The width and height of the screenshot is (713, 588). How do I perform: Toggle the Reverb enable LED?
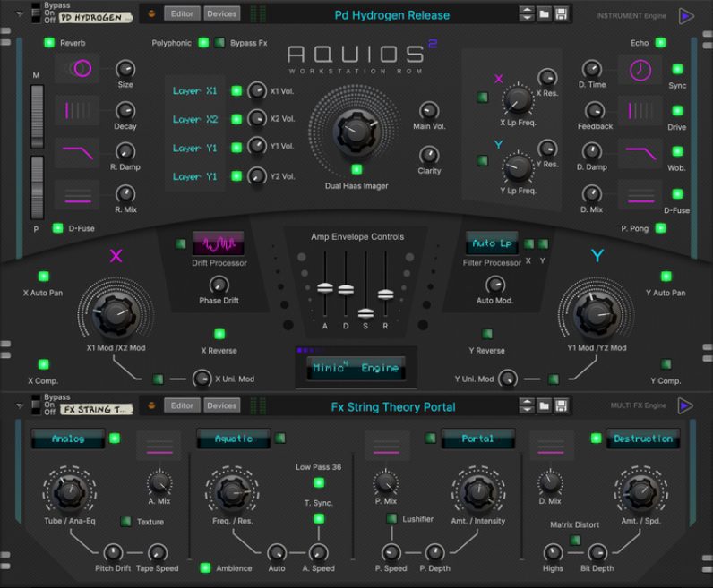click(x=49, y=43)
